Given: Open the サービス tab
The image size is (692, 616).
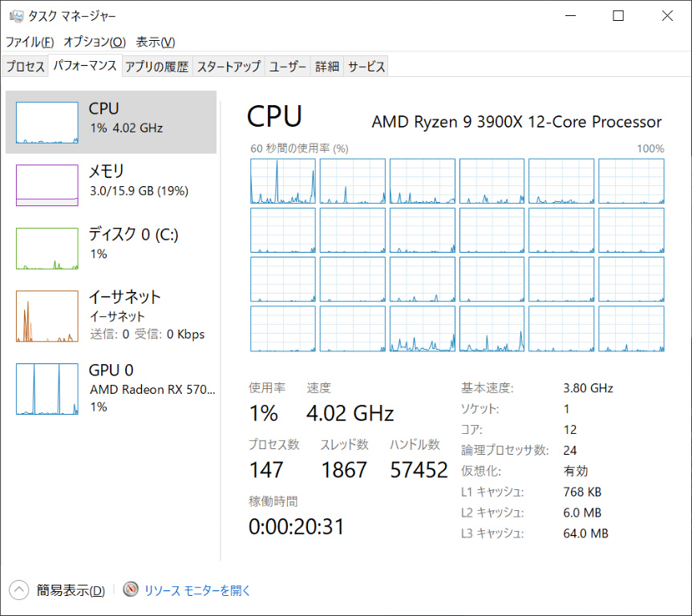Looking at the screenshot, I should 366,67.
